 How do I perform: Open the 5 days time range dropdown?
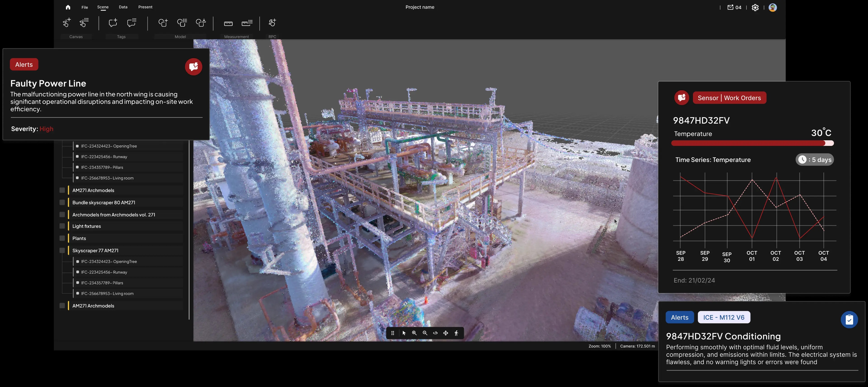[x=814, y=160]
